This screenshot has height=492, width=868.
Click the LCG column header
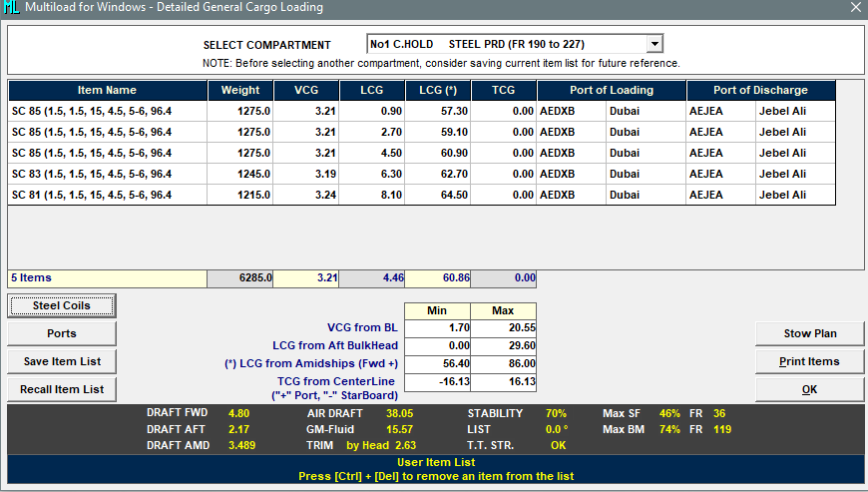pyautogui.click(x=371, y=90)
